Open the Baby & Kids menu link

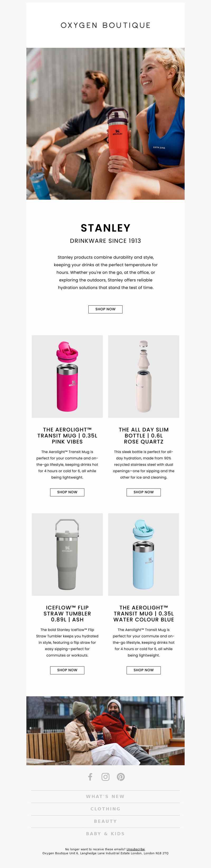(x=105, y=834)
